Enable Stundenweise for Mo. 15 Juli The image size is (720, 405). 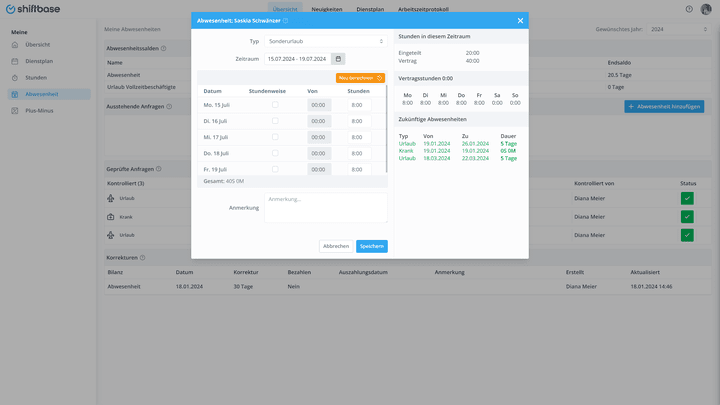pos(275,105)
